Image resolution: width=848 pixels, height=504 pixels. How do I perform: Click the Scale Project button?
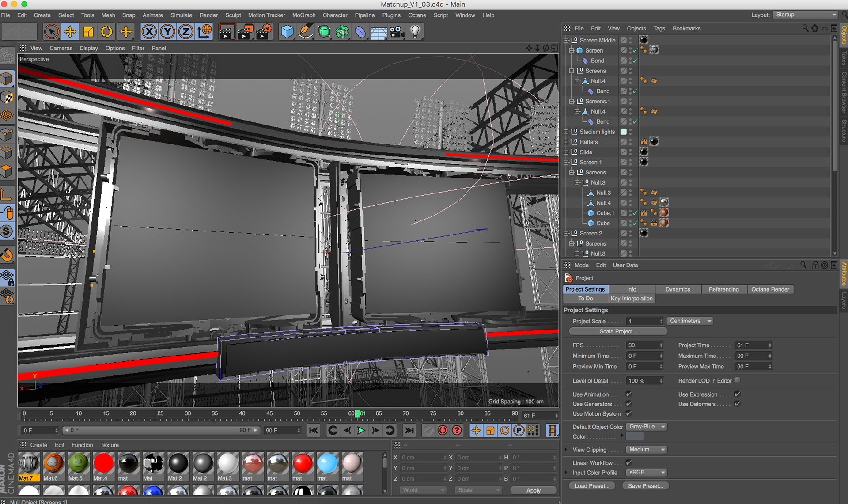pyautogui.click(x=617, y=331)
